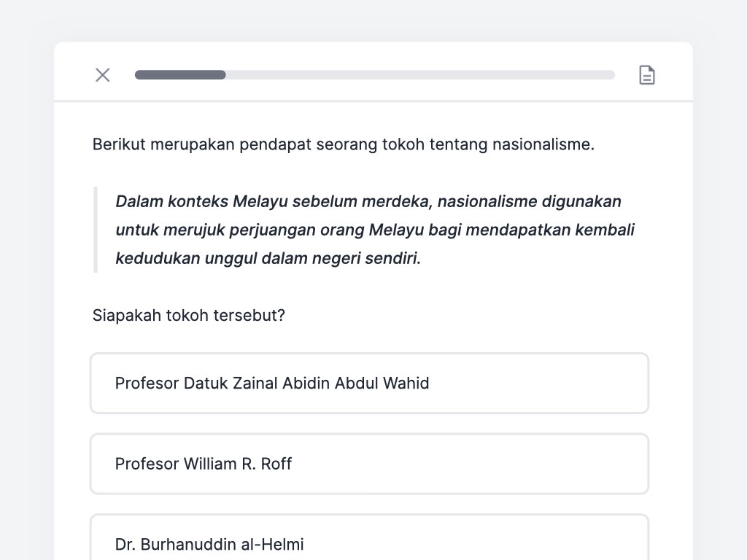
Task: Open the document notes icon
Action: (x=646, y=75)
